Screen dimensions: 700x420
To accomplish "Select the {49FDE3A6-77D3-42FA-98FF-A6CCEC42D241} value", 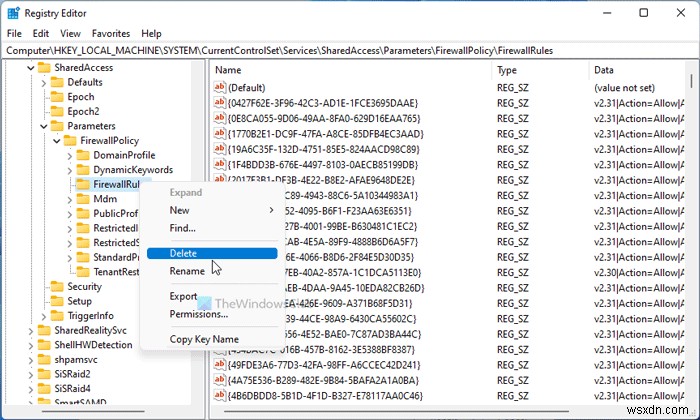I will 324,365.
